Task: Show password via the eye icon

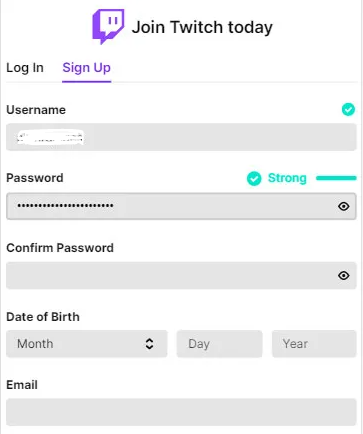Action: click(x=344, y=206)
